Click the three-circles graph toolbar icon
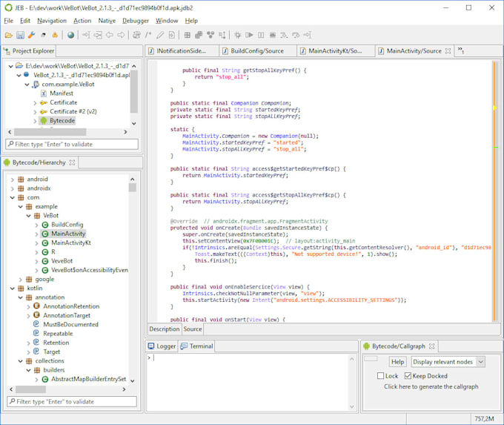The width and height of the screenshot is (504, 425). pos(210,35)
